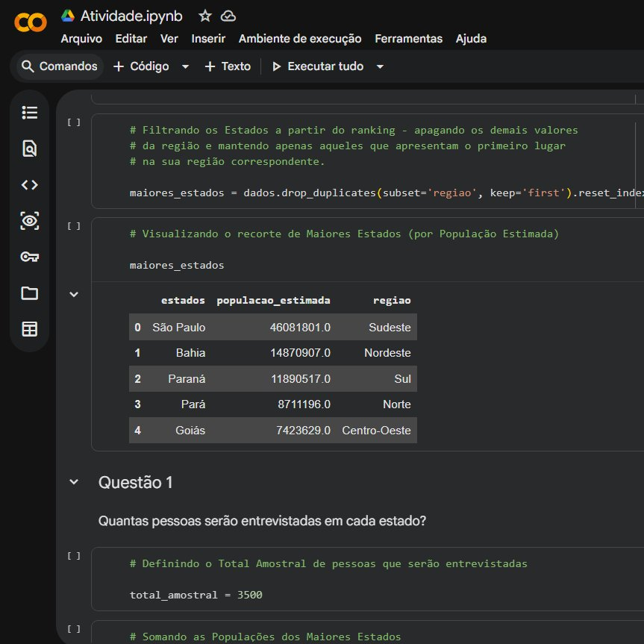Screen dimensions: 644x644
Task: Select the Bahia table cell
Action: point(190,353)
